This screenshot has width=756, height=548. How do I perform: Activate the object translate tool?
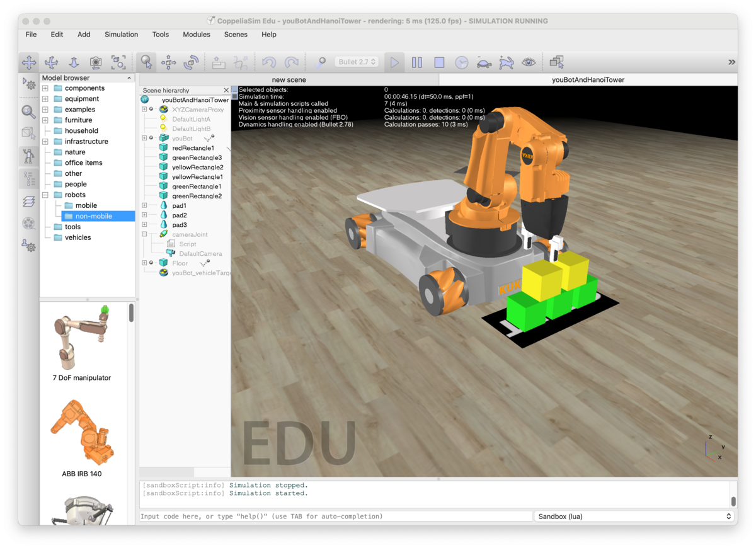pyautogui.click(x=168, y=62)
